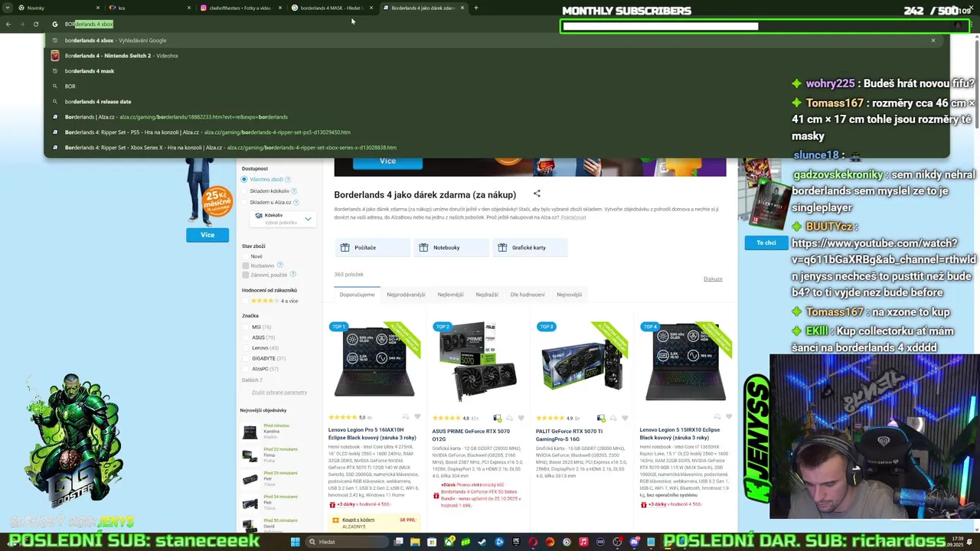Open PALIT GeForce RTX 5070 Ti GamingPro-S title
Viewport: 980px width, 551px height.
[x=569, y=435]
